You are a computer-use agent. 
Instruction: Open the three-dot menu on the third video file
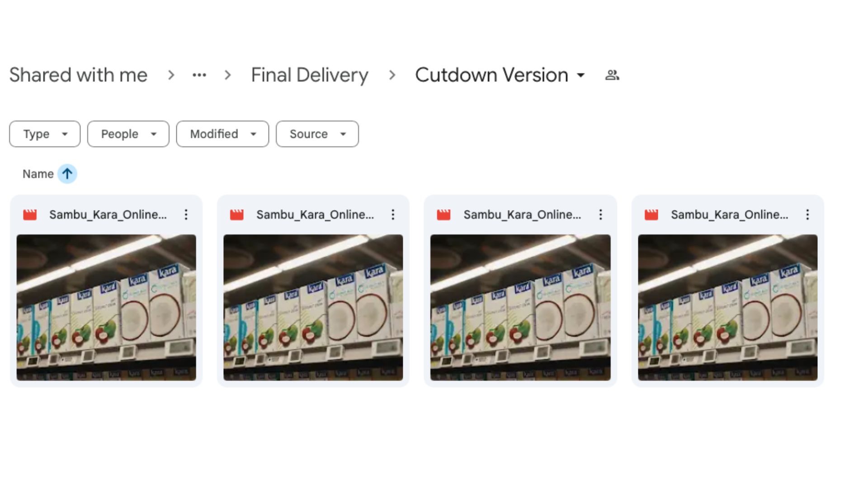[x=600, y=215]
